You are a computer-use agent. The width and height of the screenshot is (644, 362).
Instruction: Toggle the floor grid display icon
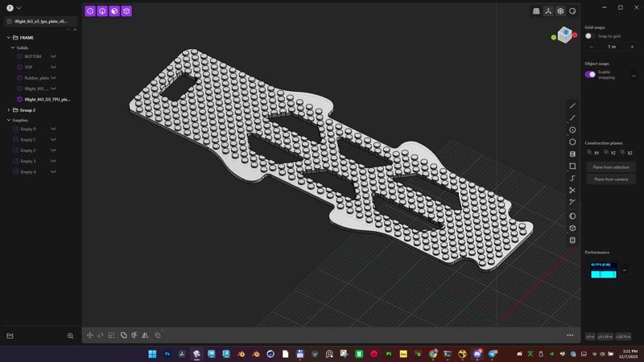tap(536, 11)
